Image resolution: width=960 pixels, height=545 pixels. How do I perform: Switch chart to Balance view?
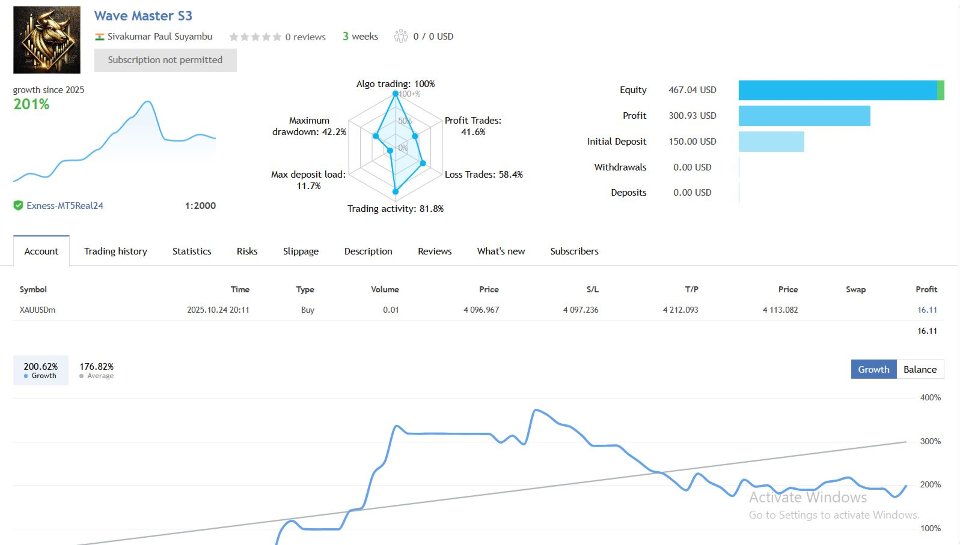(920, 369)
